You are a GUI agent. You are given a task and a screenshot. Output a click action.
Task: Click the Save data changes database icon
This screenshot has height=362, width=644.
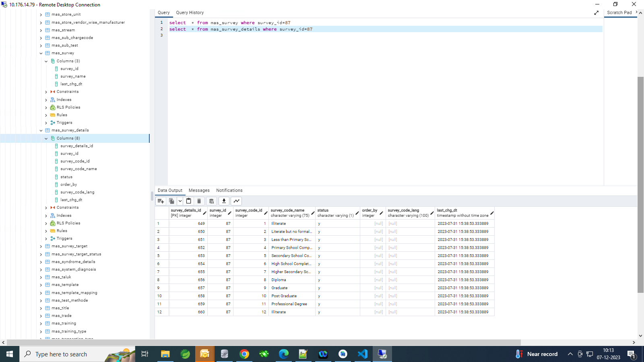pos(211,201)
